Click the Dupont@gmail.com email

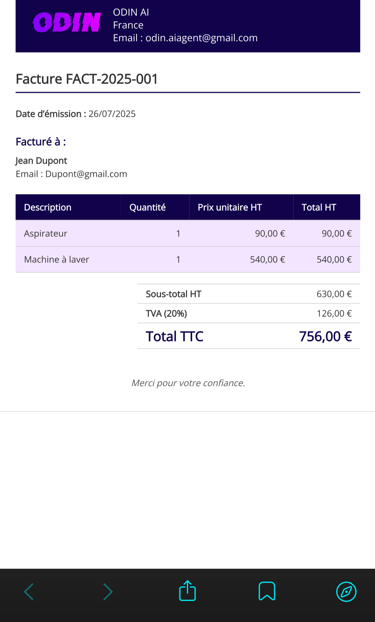[x=86, y=174]
